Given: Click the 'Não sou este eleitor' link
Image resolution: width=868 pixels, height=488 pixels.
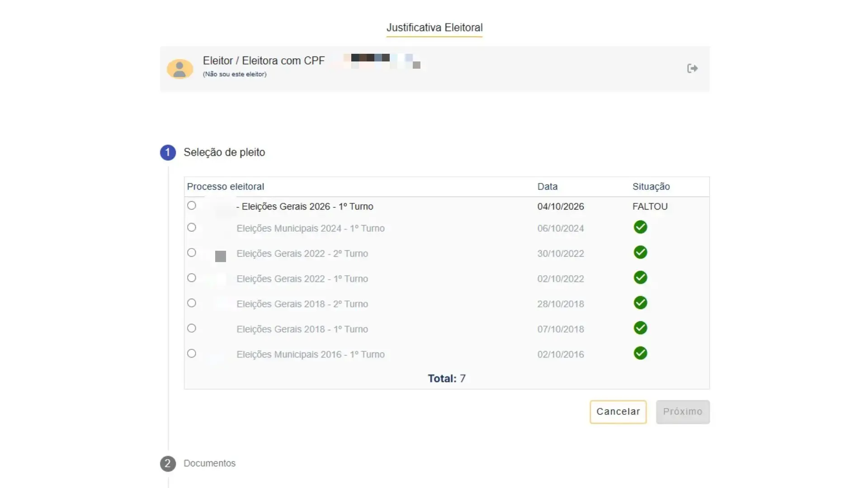Looking at the screenshot, I should [x=235, y=74].
